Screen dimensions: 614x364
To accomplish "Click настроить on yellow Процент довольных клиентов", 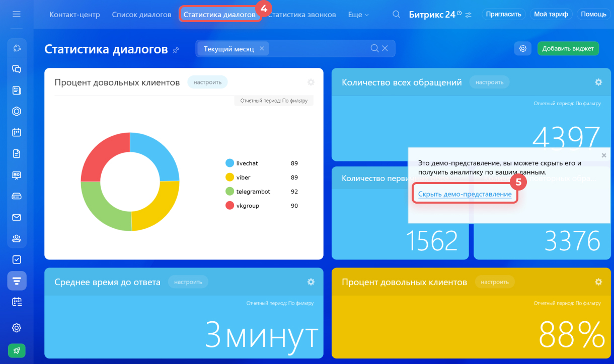I will (x=494, y=282).
